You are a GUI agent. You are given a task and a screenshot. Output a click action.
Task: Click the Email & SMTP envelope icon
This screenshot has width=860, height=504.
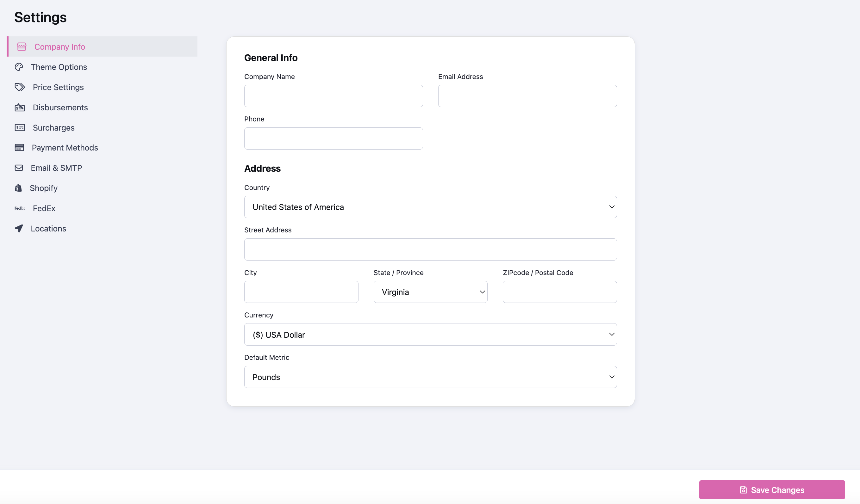tap(19, 168)
